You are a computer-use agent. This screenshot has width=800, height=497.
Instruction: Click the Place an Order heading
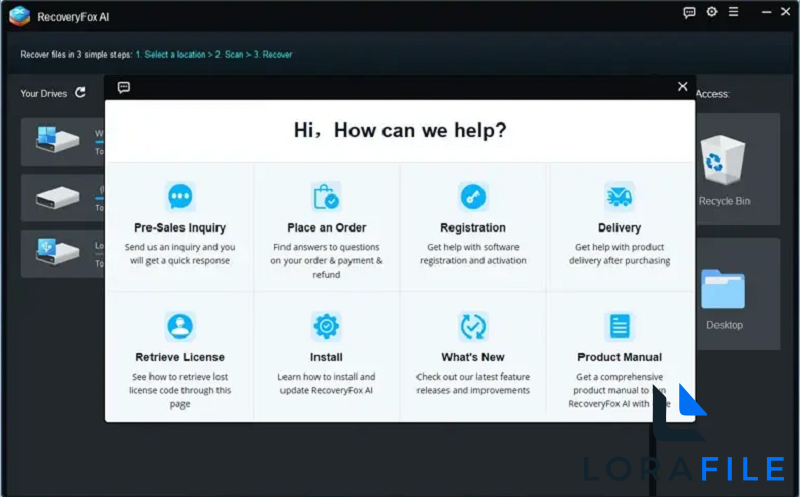(327, 228)
